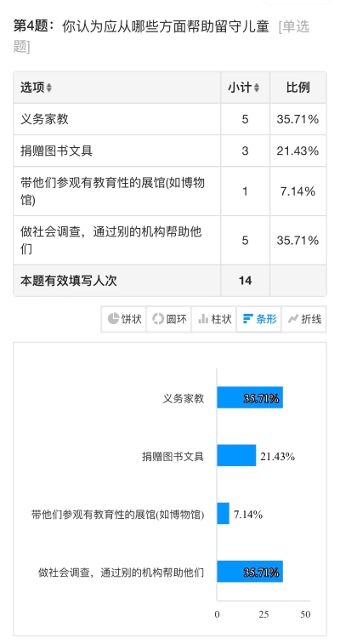
Task: Click the 做社会调查 table row text
Action: [x=111, y=240]
